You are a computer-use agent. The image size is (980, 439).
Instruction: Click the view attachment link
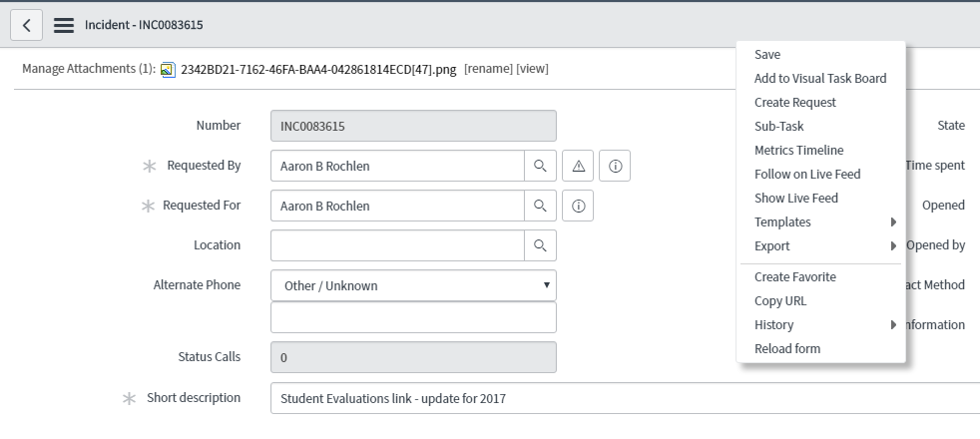click(533, 69)
